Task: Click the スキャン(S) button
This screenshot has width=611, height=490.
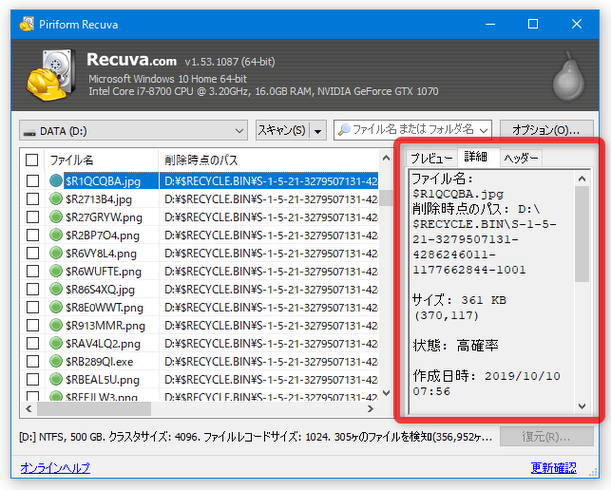Action: pos(283,131)
